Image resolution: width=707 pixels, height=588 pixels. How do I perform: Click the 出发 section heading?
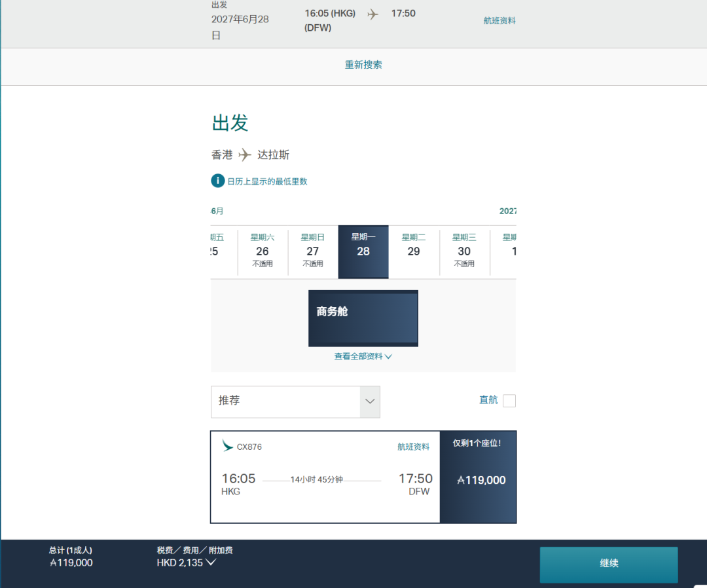pyautogui.click(x=230, y=122)
